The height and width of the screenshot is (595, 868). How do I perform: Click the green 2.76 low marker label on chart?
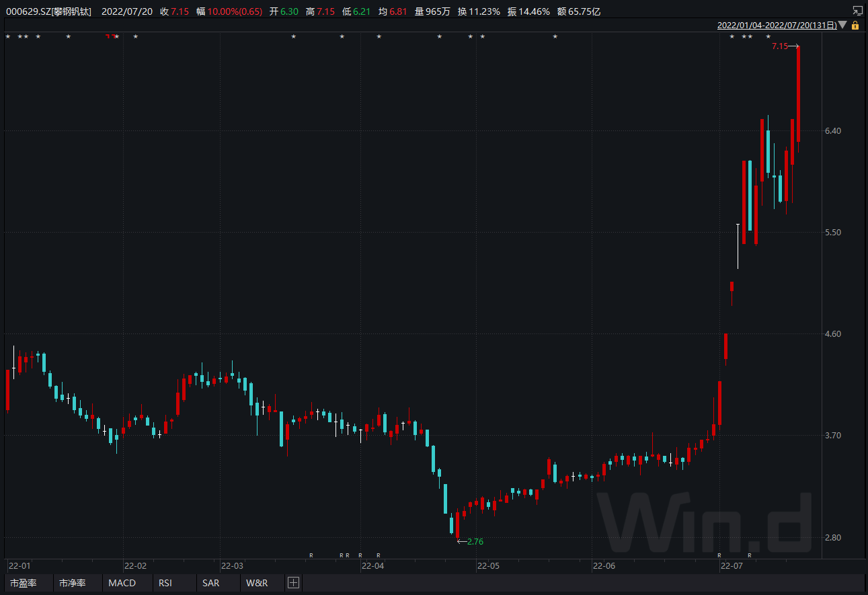pos(475,541)
